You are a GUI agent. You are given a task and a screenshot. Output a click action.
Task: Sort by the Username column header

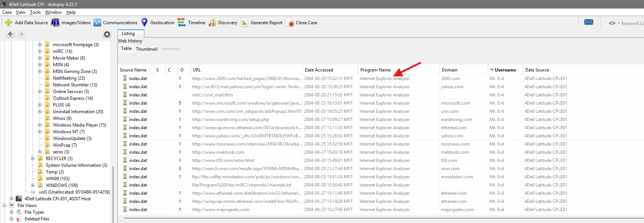click(505, 70)
